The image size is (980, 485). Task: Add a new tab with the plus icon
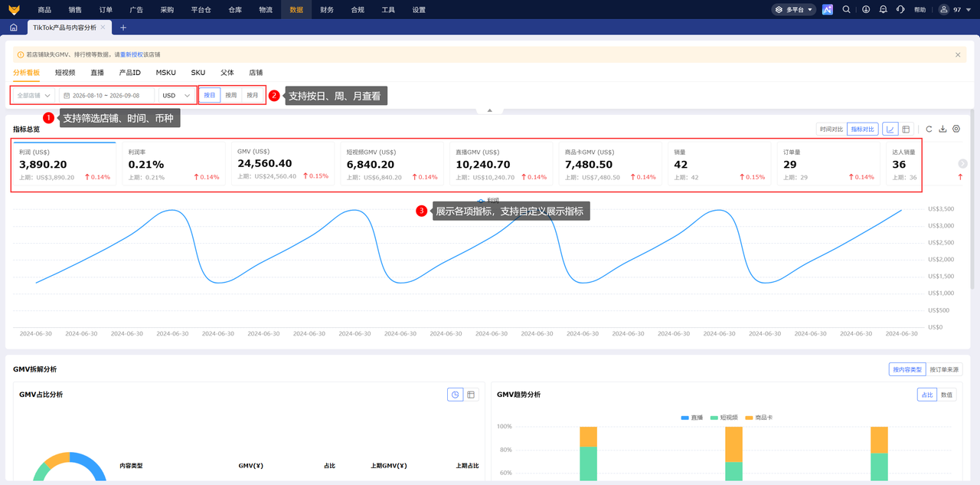123,28
